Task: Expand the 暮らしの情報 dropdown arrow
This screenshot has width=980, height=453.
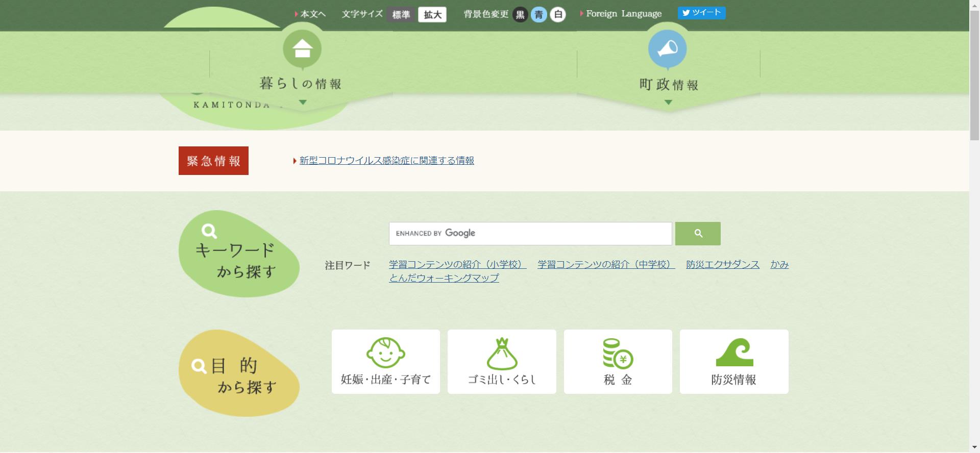Action: (x=303, y=103)
